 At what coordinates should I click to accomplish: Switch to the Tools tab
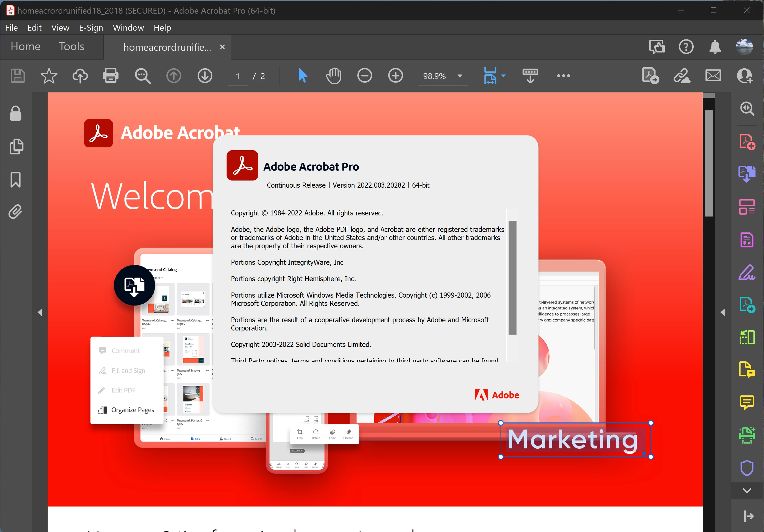point(71,46)
